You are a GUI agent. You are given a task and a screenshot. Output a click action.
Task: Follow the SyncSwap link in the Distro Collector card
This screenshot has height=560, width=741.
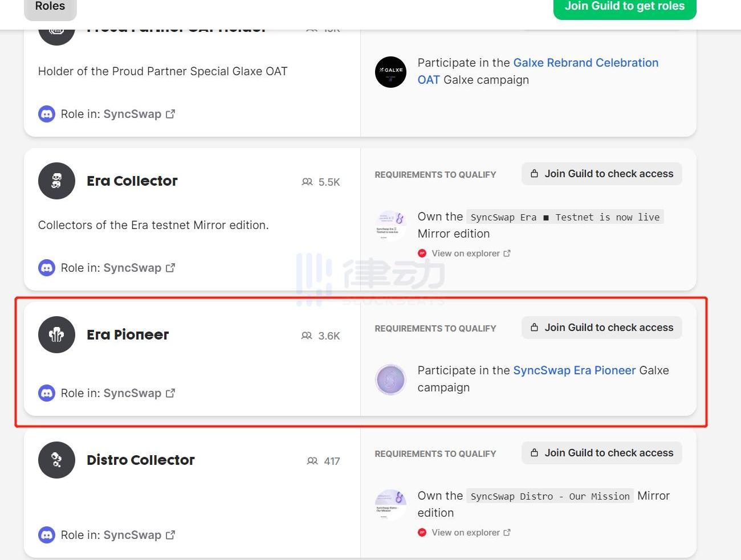click(x=139, y=535)
